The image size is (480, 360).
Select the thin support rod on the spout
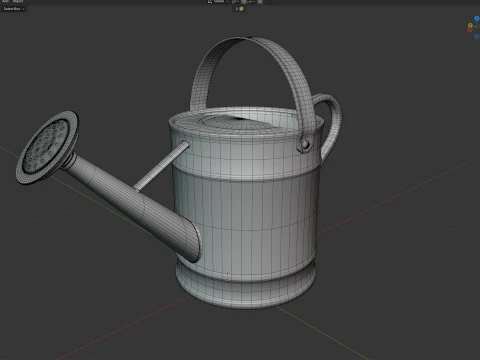coord(161,166)
